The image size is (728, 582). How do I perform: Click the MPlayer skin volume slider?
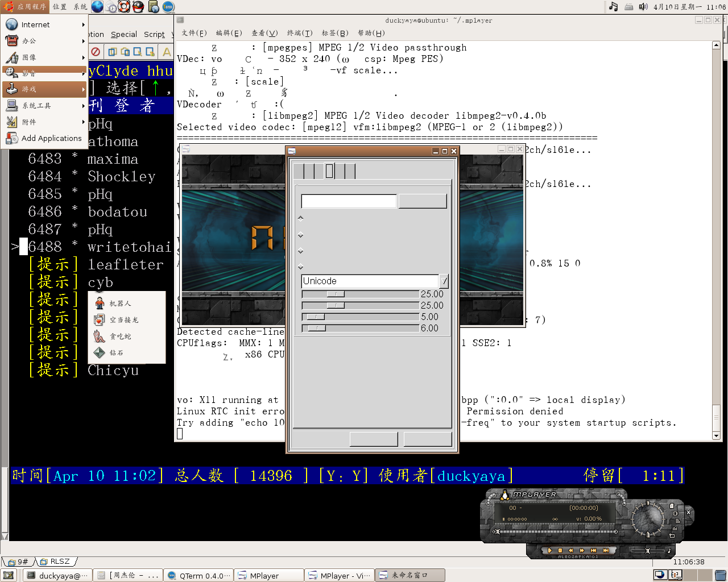(648, 551)
